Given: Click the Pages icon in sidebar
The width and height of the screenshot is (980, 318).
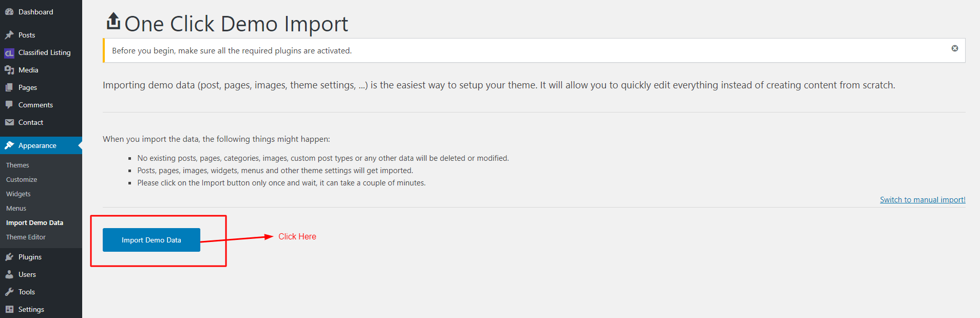Looking at the screenshot, I should pyautogui.click(x=9, y=87).
